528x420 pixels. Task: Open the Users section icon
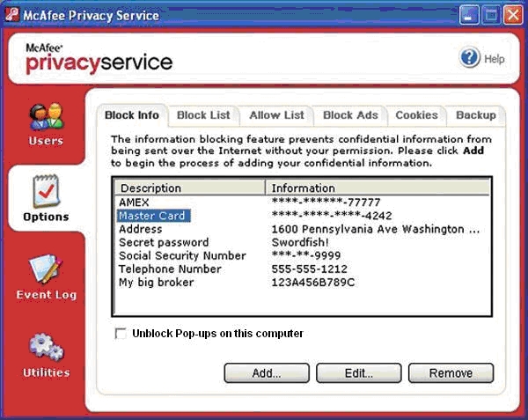(46, 117)
